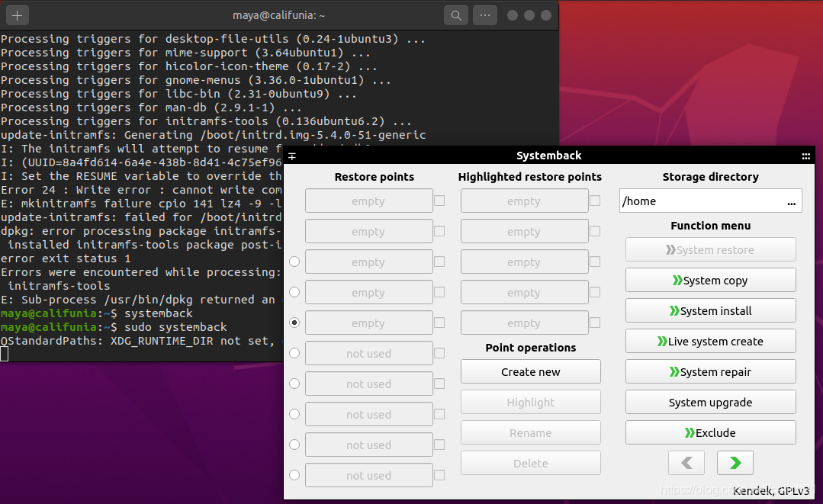
Task: Tick the fourth highlighted restore point checkbox
Action: click(595, 291)
